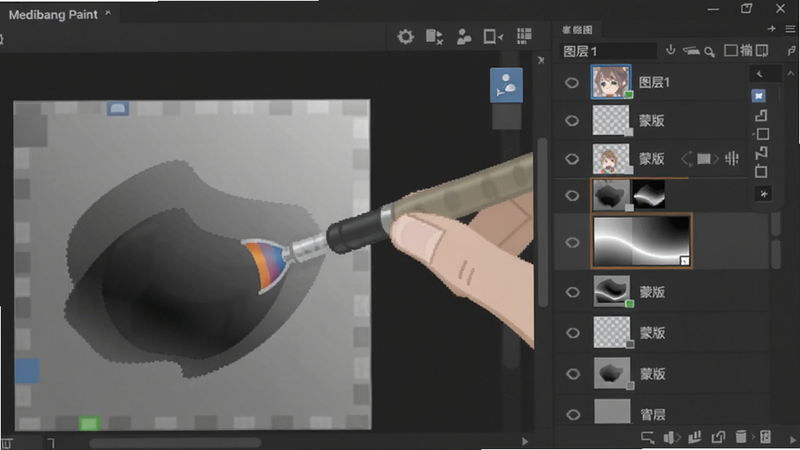
Task: Delete the layer with the trash can icon
Action: (x=741, y=437)
